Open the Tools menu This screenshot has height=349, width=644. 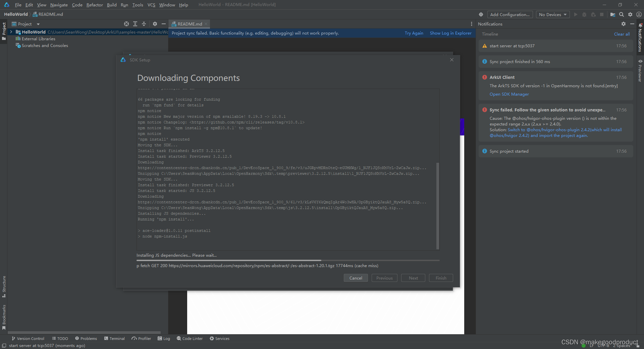click(138, 5)
